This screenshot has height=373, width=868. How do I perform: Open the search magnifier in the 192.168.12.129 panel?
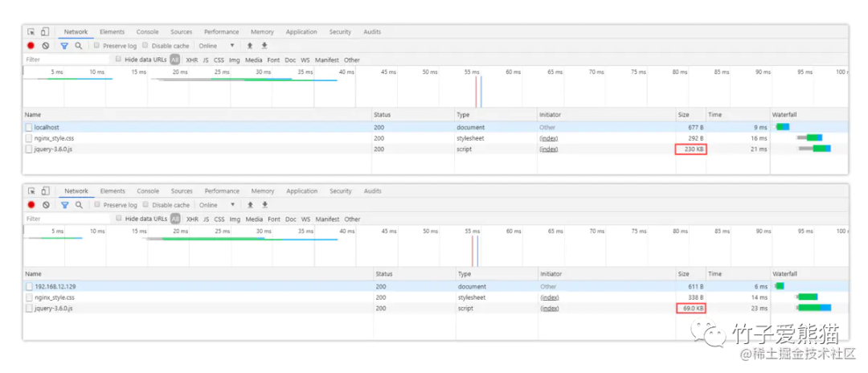tap(79, 205)
